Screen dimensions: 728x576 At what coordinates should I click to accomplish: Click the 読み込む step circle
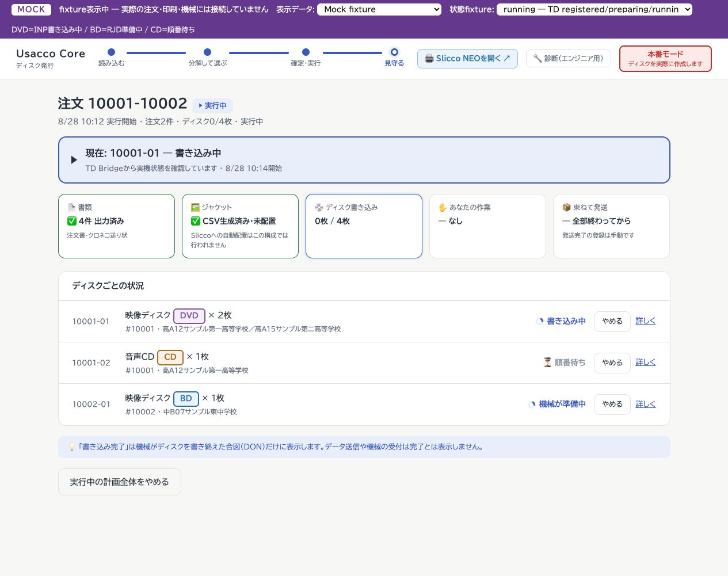[x=111, y=52]
